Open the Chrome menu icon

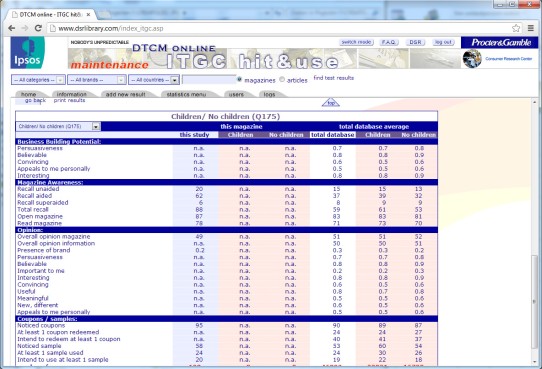[x=531, y=28]
